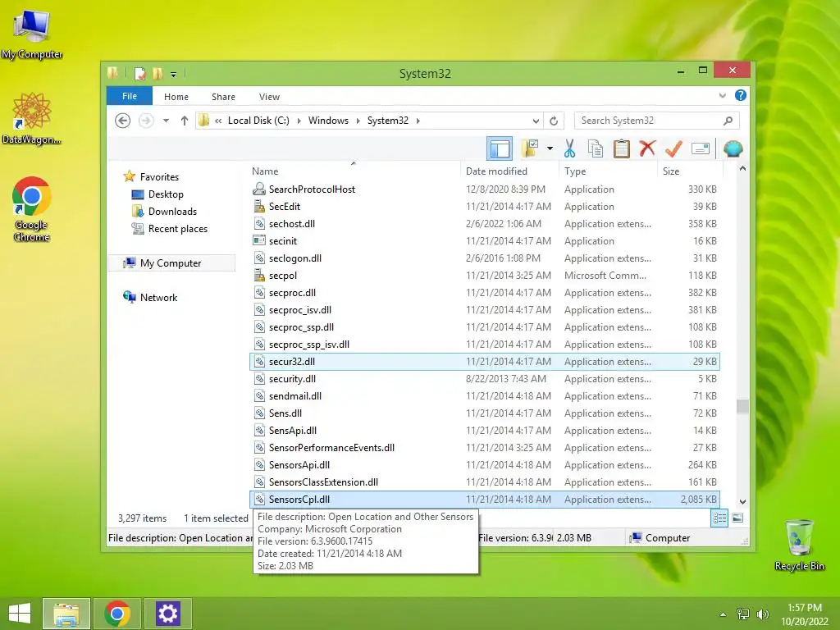The height and width of the screenshot is (630, 840).
Task: Select the sendmail.dll file
Action: click(x=484, y=396)
